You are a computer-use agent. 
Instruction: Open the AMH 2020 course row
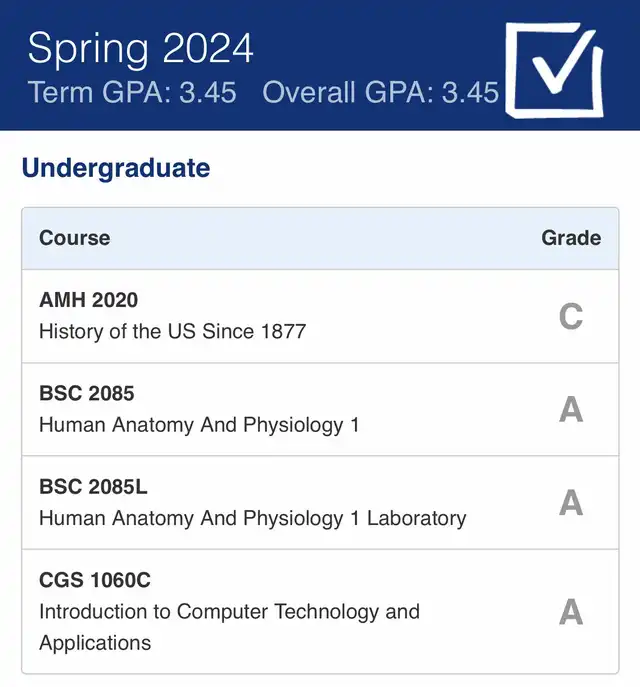pyautogui.click(x=320, y=316)
